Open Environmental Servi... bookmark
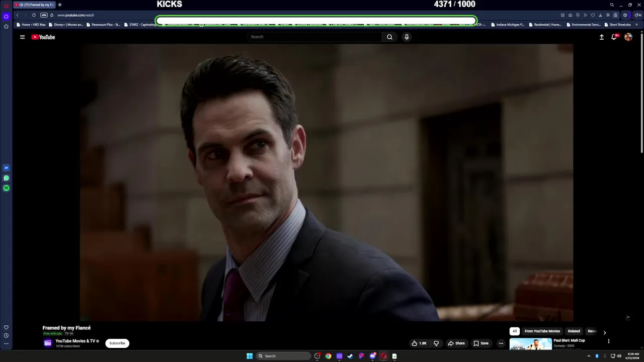 (x=583, y=25)
